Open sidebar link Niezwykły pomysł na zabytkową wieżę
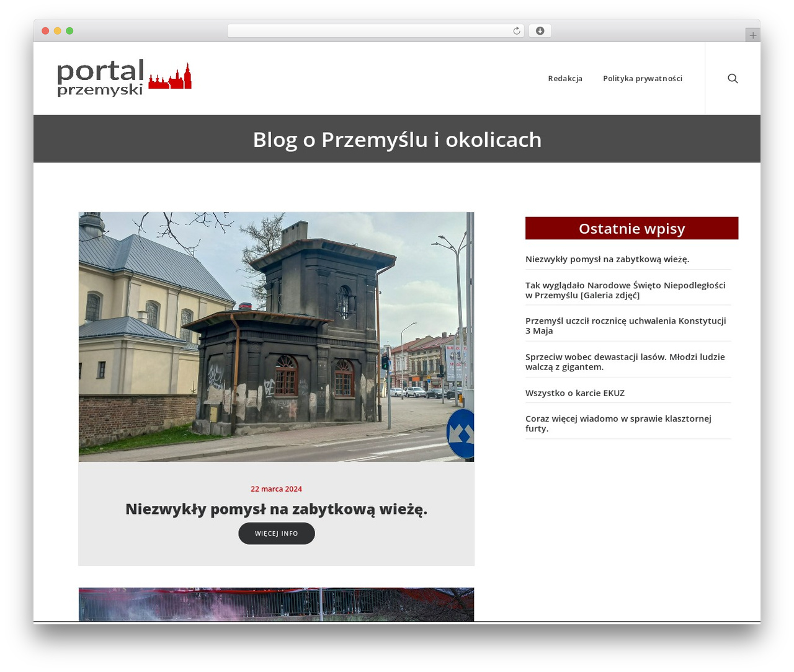 pyautogui.click(x=607, y=259)
